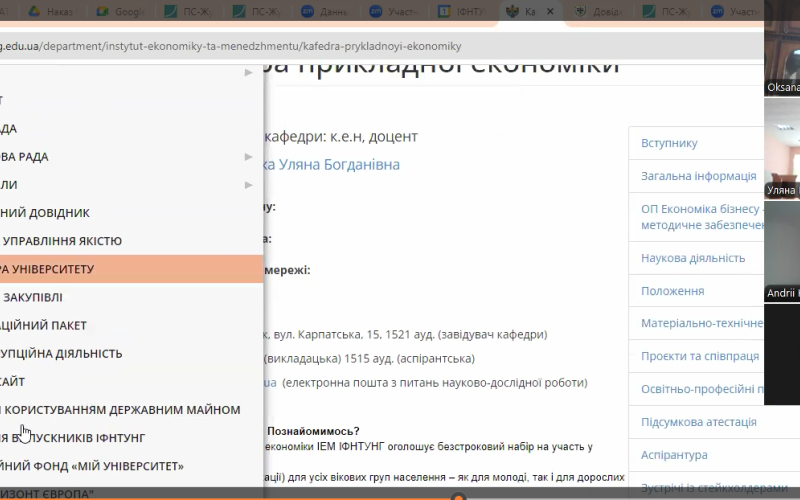This screenshot has height=500, width=800.
Task: Go to Проєкти та співпраця
Action: (x=700, y=356)
